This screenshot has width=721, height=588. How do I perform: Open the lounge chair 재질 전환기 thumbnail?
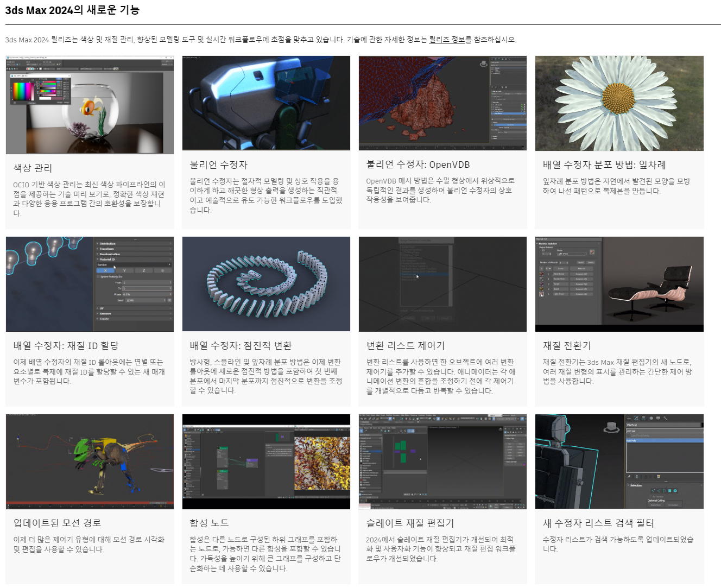[x=619, y=284]
